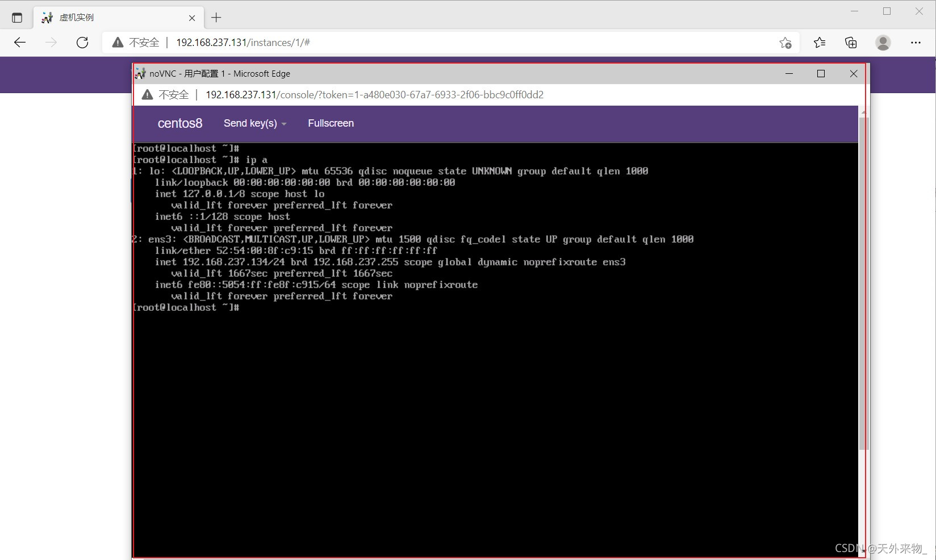The height and width of the screenshot is (560, 936).
Task: Click the not-secure warning in noVNC address bar
Action: [x=166, y=95]
